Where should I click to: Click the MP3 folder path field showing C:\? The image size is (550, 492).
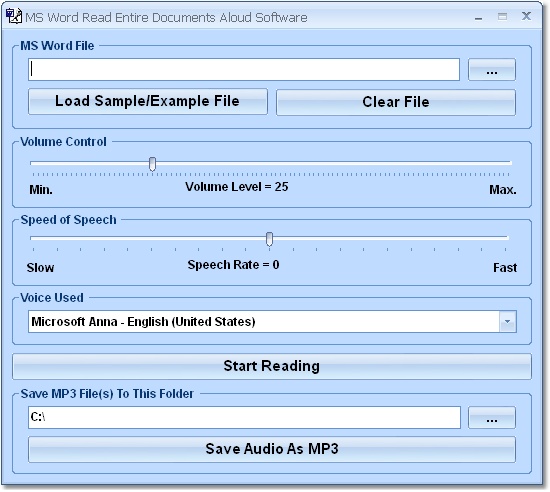pos(244,417)
